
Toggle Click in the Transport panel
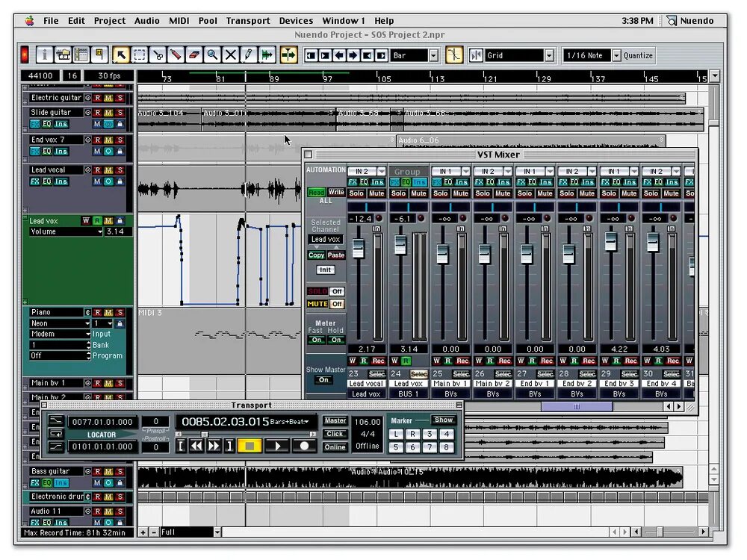click(335, 434)
